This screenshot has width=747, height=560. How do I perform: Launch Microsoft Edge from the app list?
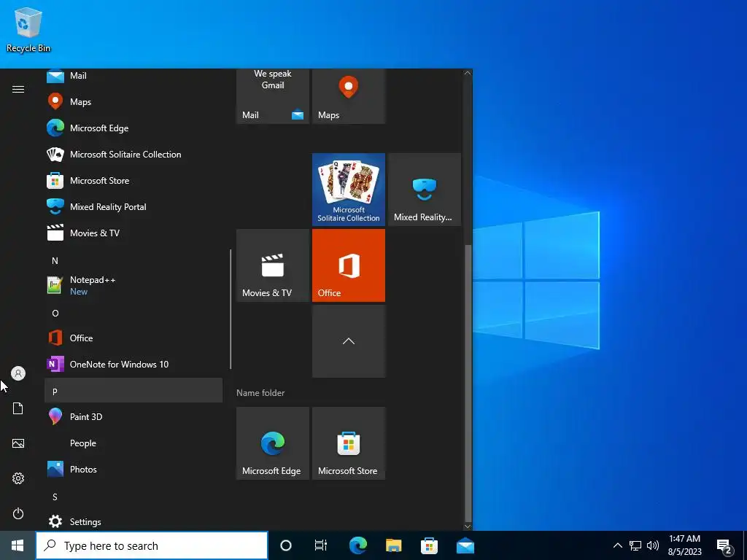[x=133, y=128]
